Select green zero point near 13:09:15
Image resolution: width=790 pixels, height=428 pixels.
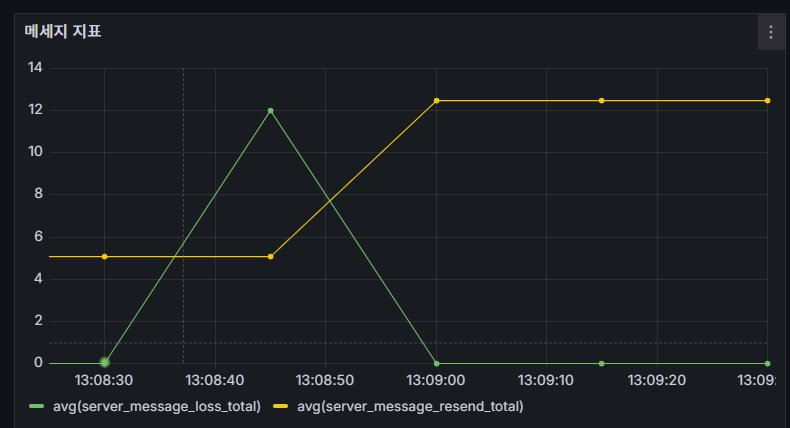(x=602, y=363)
